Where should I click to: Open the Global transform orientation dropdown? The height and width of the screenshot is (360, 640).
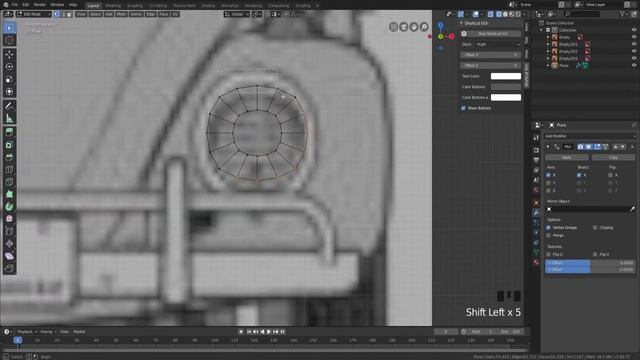(236, 14)
